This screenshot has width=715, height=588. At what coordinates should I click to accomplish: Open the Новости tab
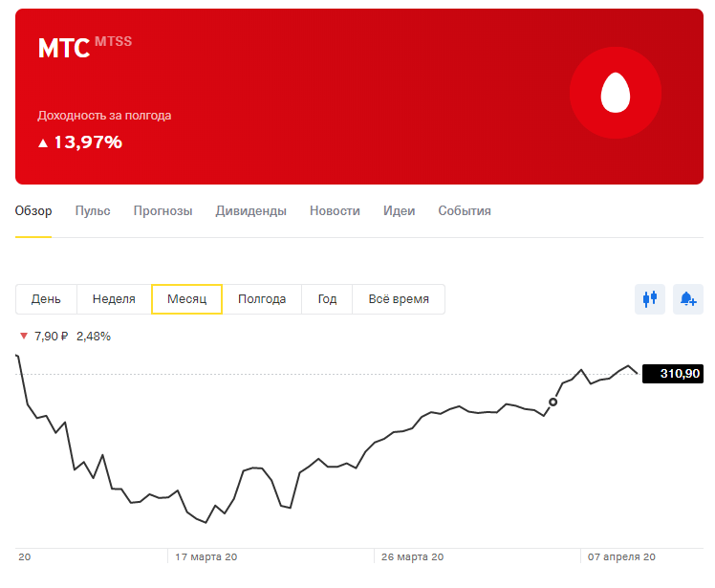335,210
